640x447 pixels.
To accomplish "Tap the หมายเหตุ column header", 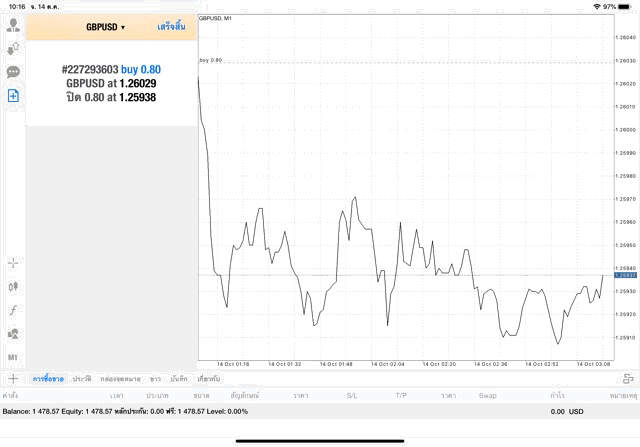I will [x=623, y=395].
